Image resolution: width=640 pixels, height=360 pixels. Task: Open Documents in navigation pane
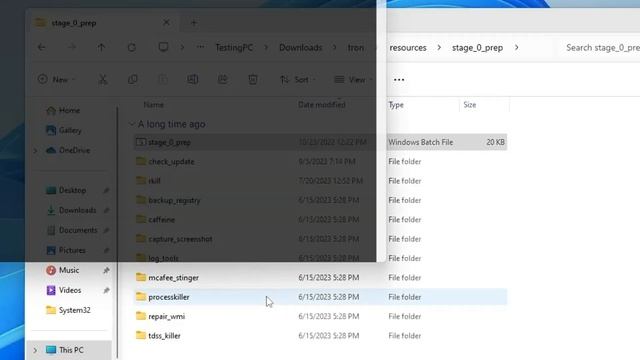(x=72, y=231)
